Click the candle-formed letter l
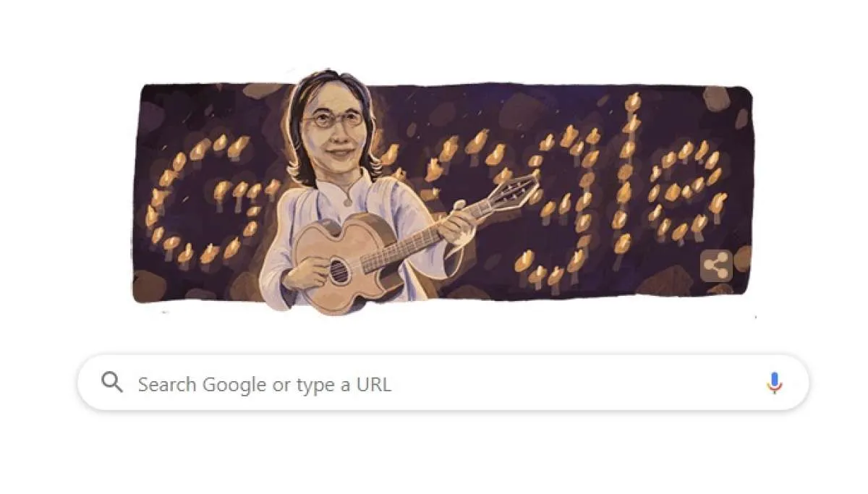This screenshot has width=868, height=494. click(x=627, y=174)
